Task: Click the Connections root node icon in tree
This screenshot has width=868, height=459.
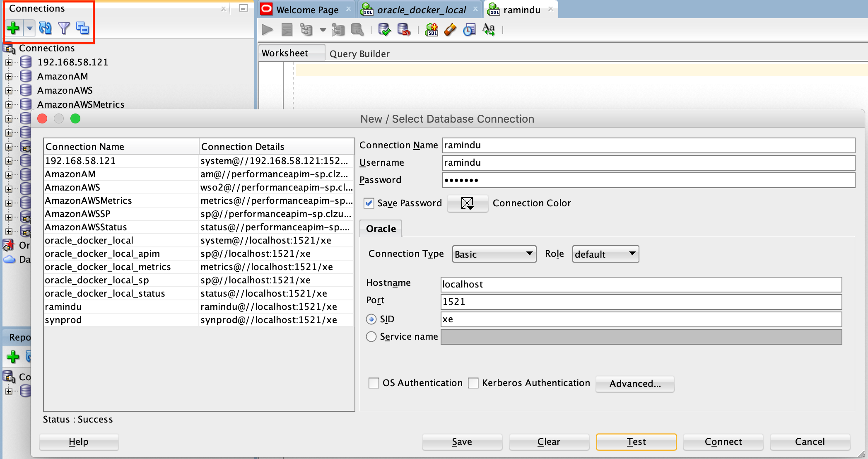Action: (9, 48)
